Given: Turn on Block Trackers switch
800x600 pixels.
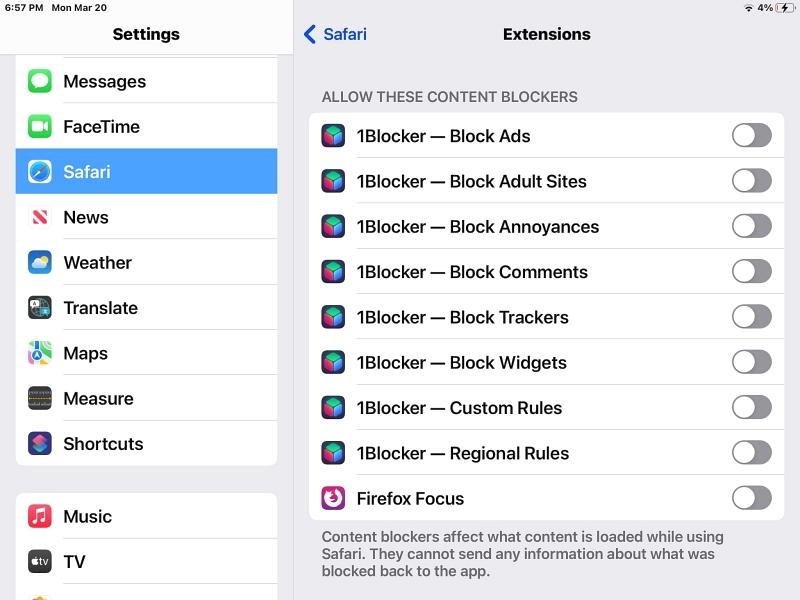Looking at the screenshot, I should tap(752, 317).
